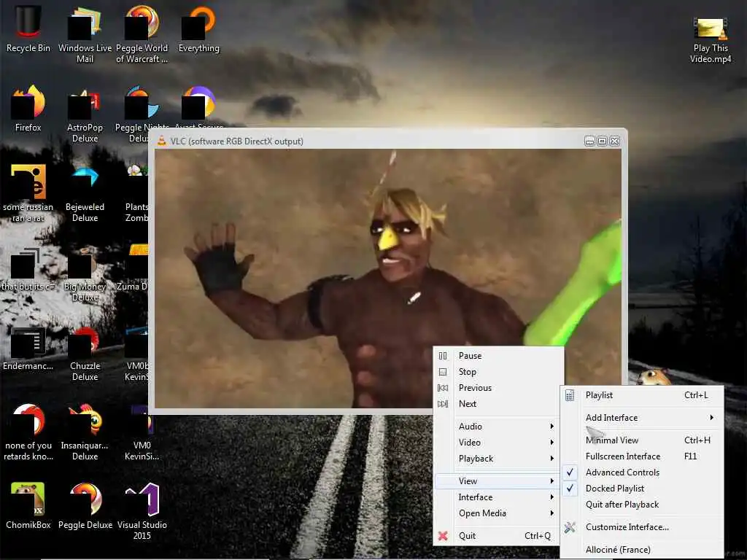Screen dimensions: 747x560
Task: Select the Visual Studio 2015 desktop icon
Action: point(142,511)
